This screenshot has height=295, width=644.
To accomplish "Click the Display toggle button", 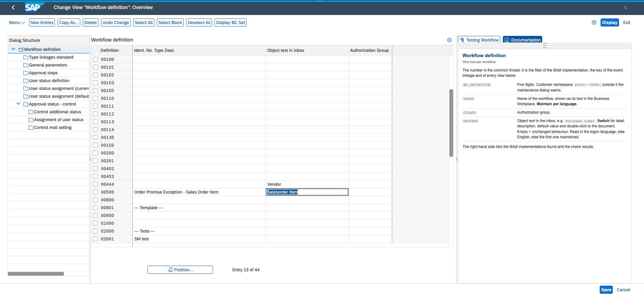I will pos(610,22).
